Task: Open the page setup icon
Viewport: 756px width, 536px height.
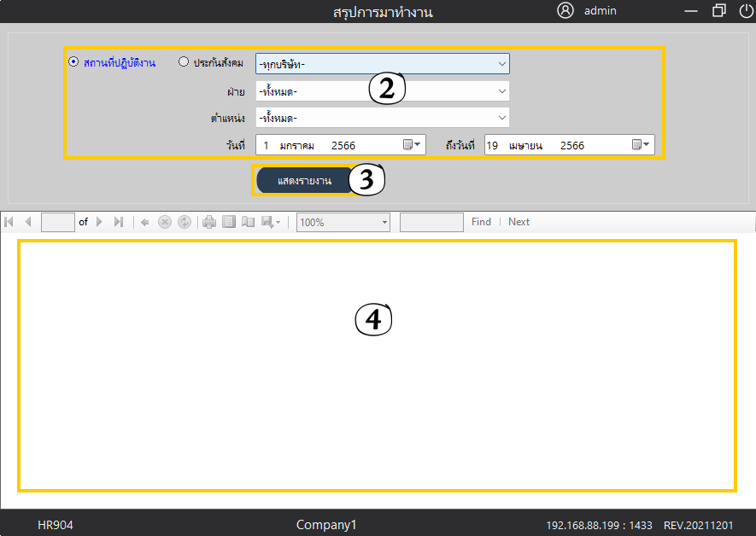Action: coord(248,222)
